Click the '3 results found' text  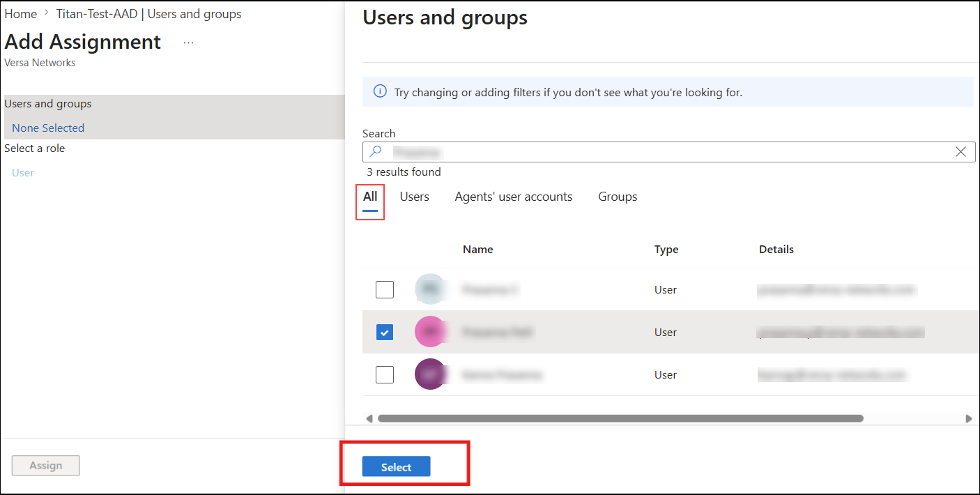click(404, 172)
